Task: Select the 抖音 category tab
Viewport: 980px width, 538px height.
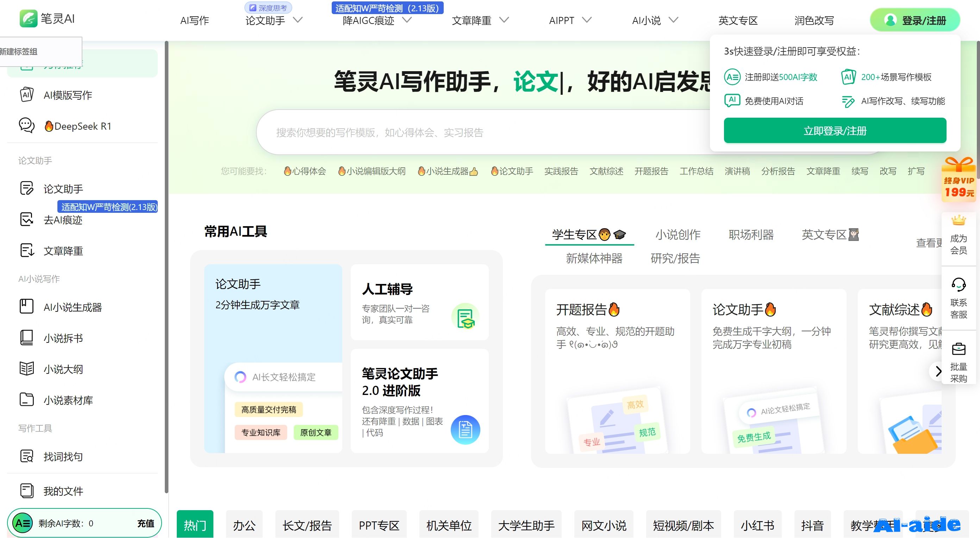Action: (x=812, y=525)
